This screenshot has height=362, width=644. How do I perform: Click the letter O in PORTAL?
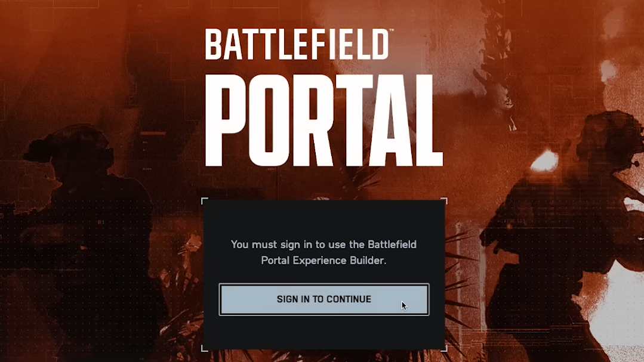pos(269,120)
